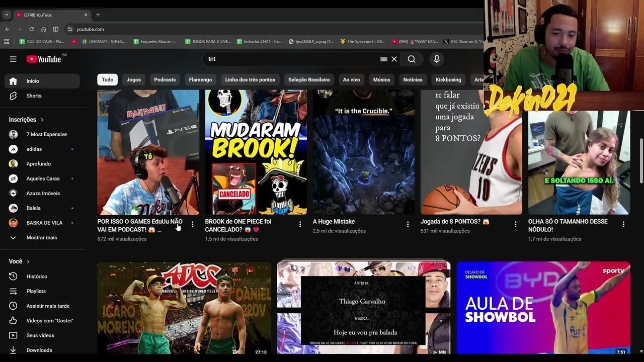The width and height of the screenshot is (644, 362).
Task: Open A Huge Mistake short title
Action: 334,222
